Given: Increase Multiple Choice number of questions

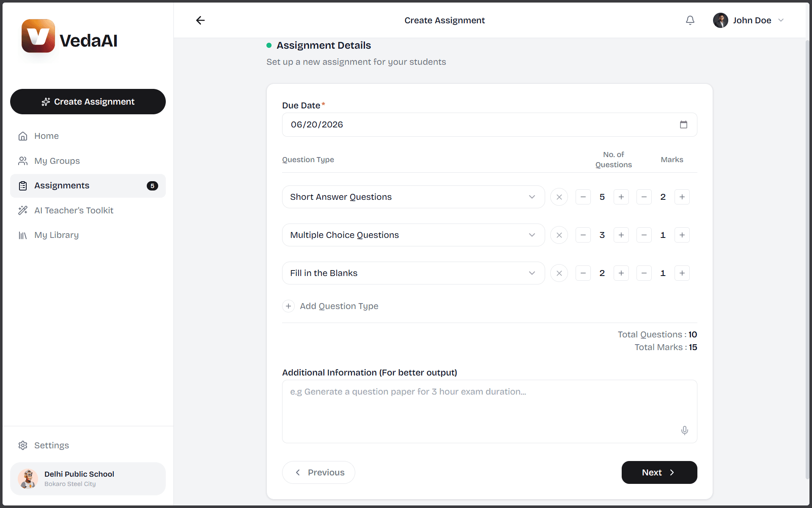Looking at the screenshot, I should point(621,235).
